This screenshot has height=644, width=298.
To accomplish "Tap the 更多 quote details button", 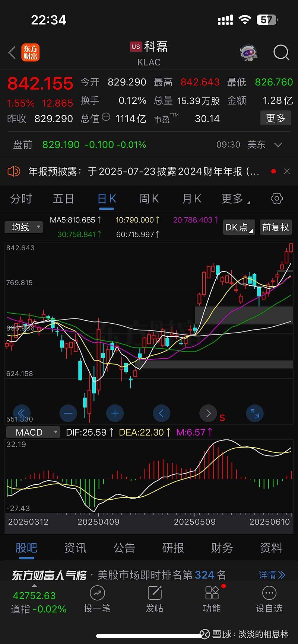I will pyautogui.click(x=276, y=118).
